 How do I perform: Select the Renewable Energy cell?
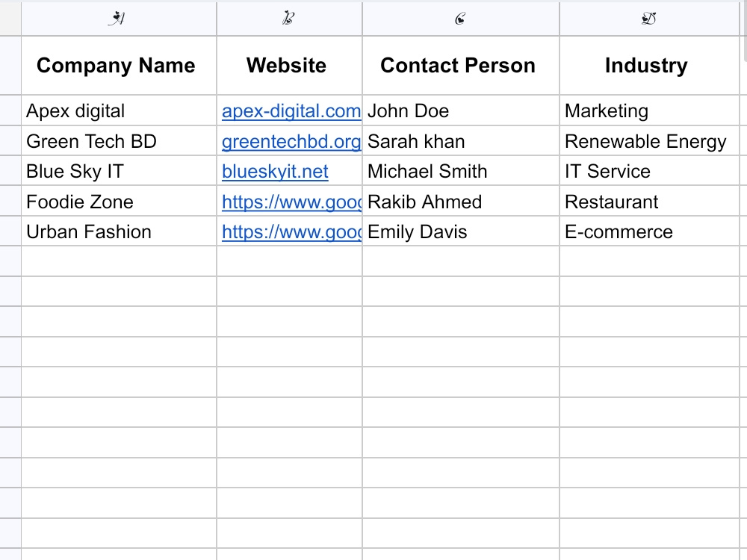pos(649,141)
